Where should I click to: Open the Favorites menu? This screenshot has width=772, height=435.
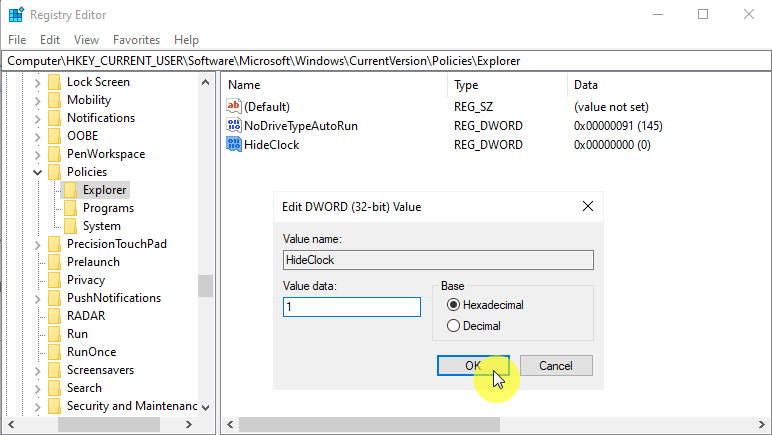tap(136, 40)
